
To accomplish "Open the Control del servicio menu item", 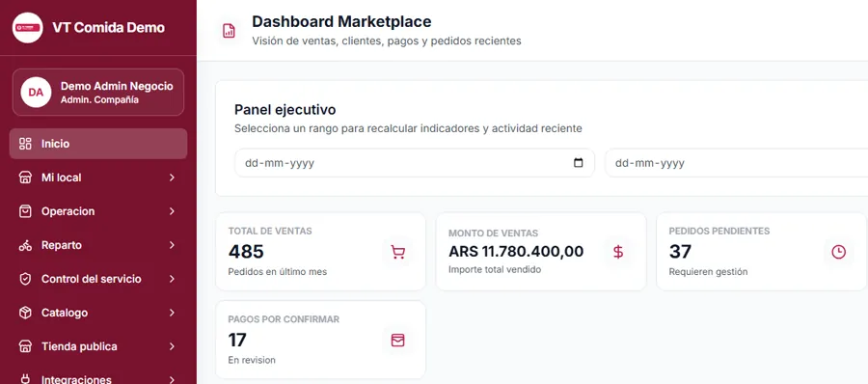I will point(98,279).
